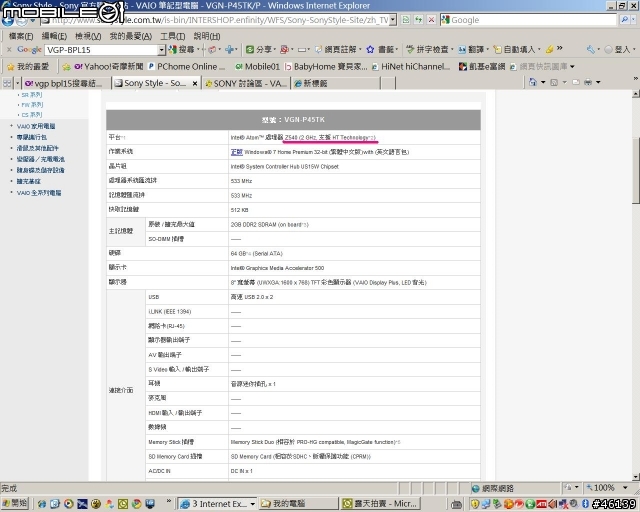640x512 pixels.
Task: Expand the Google toolbar search history dropdown
Action: (x=162, y=50)
